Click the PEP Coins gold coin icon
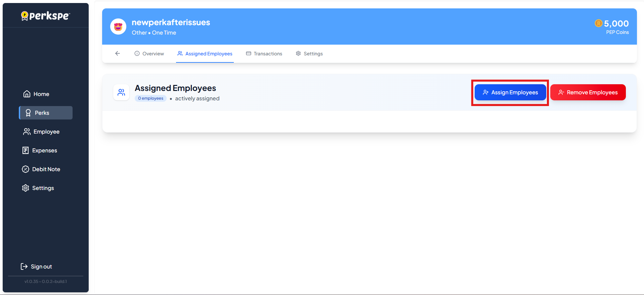Screen dimensions: 644x295 (598, 23)
